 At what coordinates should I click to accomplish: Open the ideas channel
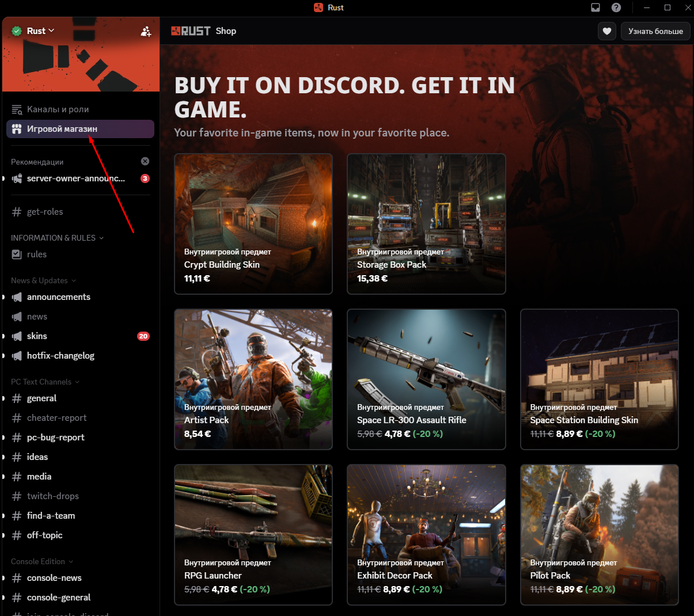pyautogui.click(x=80, y=457)
